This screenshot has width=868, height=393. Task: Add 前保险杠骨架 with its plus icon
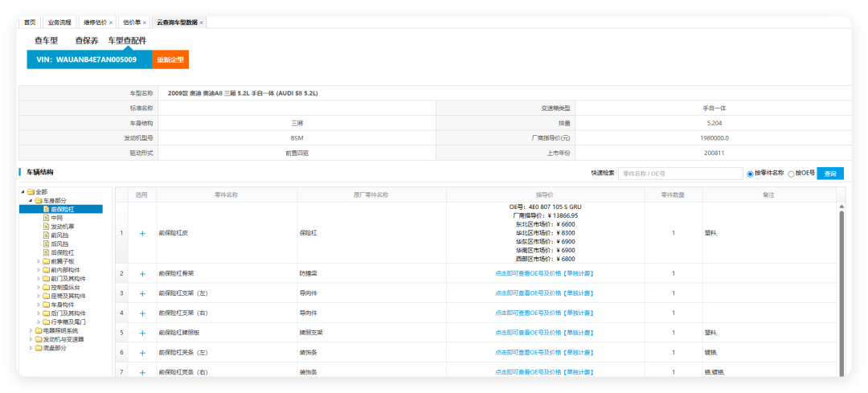tap(142, 273)
